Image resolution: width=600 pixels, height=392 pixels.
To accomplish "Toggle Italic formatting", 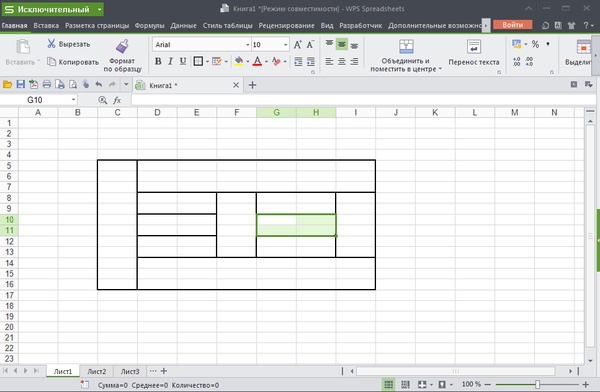I will [x=171, y=61].
